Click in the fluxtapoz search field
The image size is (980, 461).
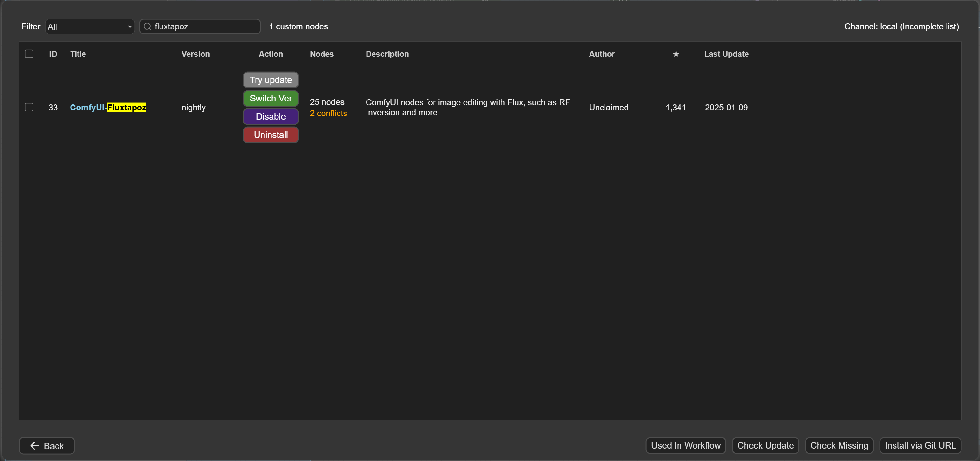click(x=205, y=26)
